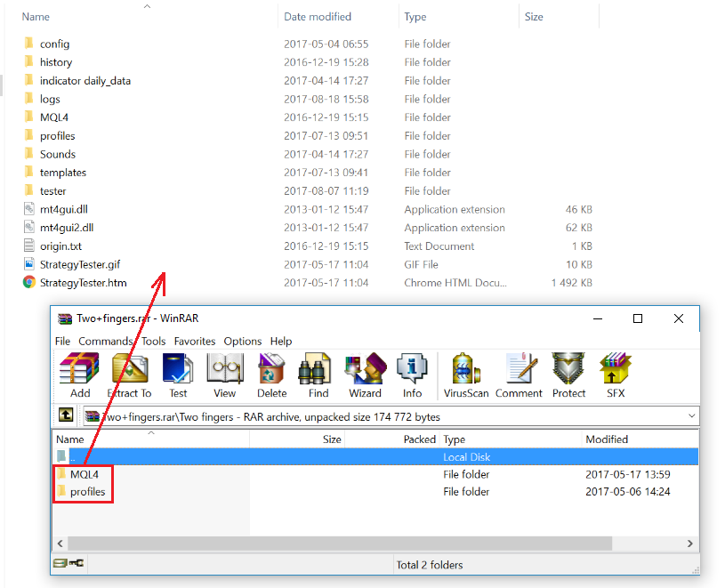The width and height of the screenshot is (725, 588).
Task: Click the '2017-05-17 13:59' modified date
Action: tap(627, 474)
